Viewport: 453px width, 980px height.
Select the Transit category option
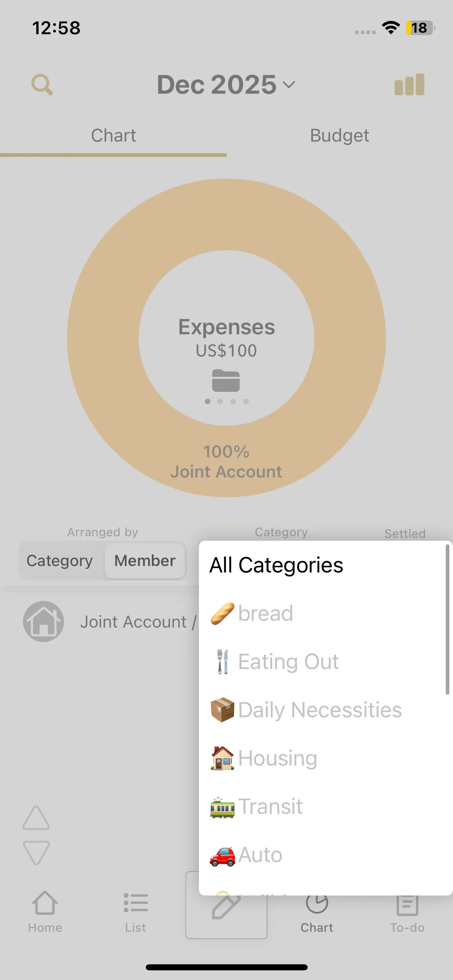(271, 807)
